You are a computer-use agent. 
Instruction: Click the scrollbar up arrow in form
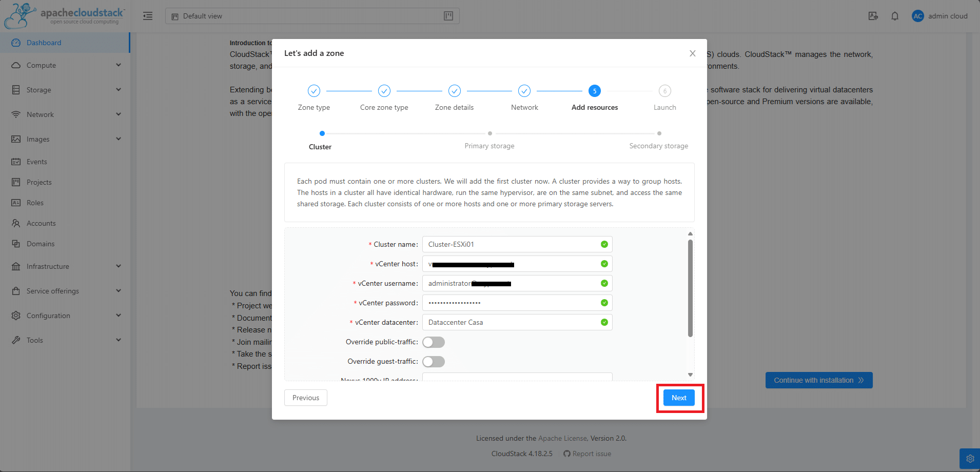pos(690,233)
